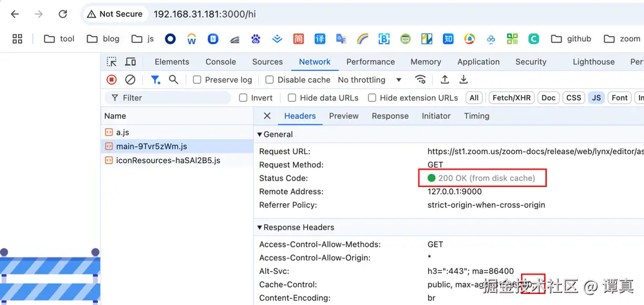
Task: Open the Not Secure site info
Action: pos(115,14)
